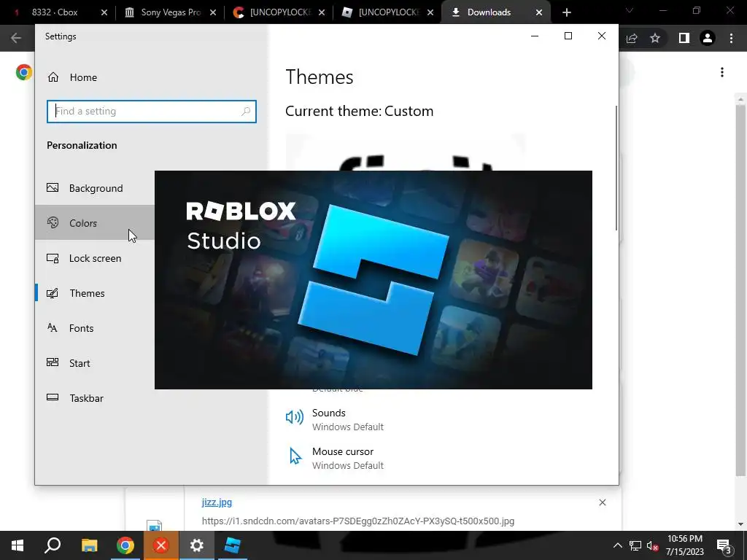Open the jizz.jpg download link

tap(217, 502)
